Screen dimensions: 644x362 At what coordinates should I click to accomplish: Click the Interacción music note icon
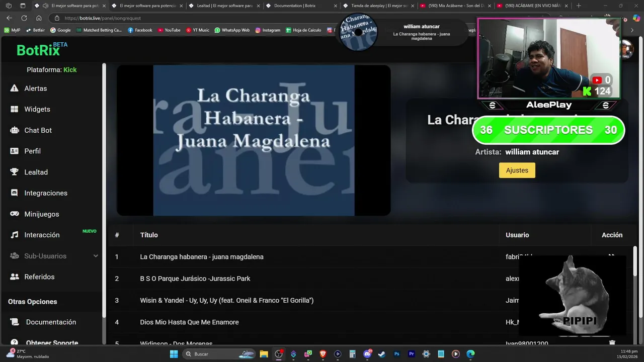[15, 235]
